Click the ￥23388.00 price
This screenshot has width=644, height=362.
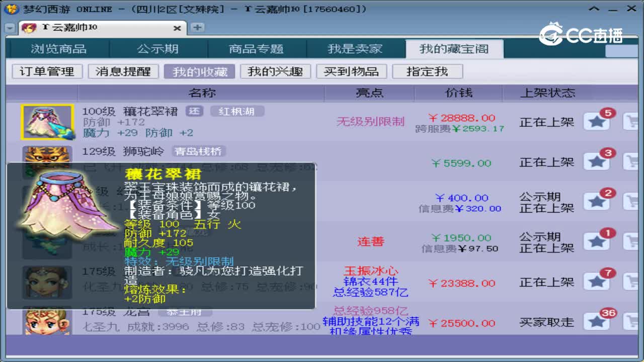461,283
